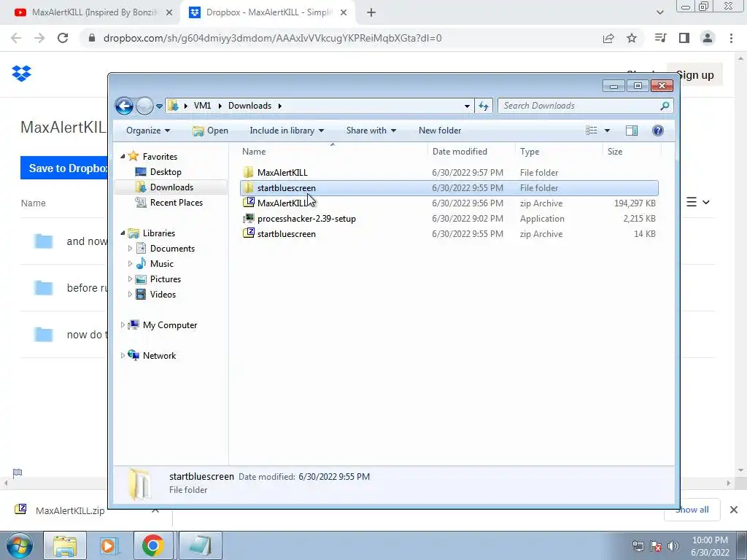
Task: Click the Open toolbar button
Action: click(210, 131)
